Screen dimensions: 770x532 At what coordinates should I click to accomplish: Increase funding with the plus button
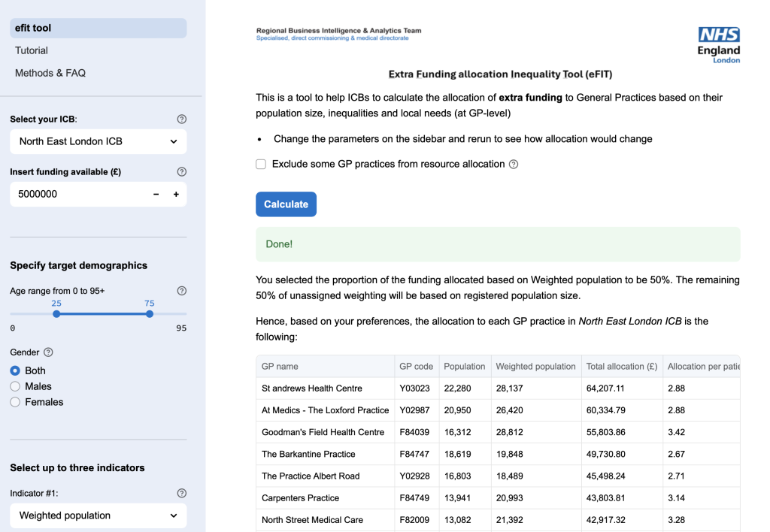click(x=176, y=194)
